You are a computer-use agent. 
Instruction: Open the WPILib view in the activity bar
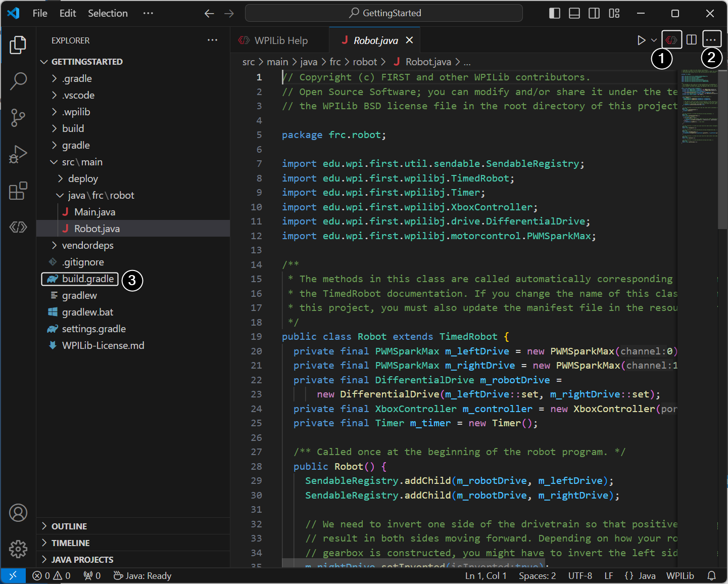click(x=18, y=228)
